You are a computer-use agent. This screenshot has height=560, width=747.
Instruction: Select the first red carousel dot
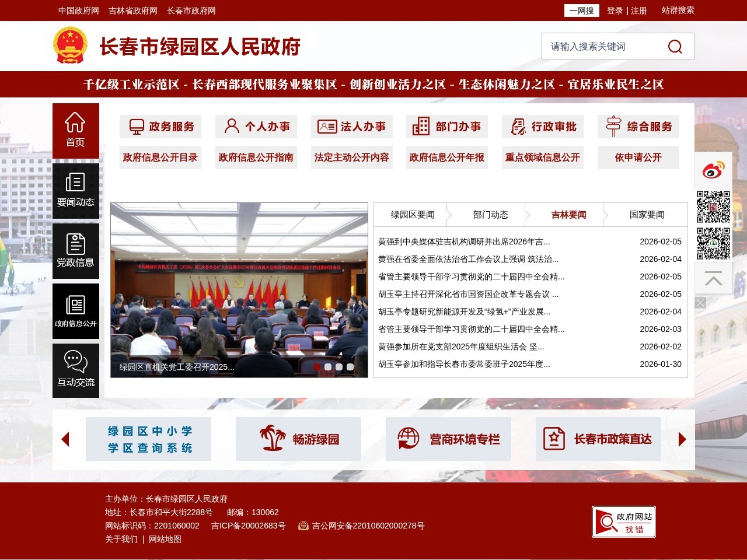[317, 367]
